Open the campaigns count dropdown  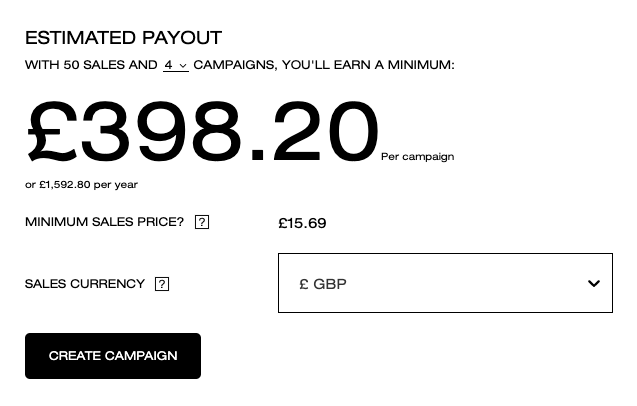coord(176,65)
